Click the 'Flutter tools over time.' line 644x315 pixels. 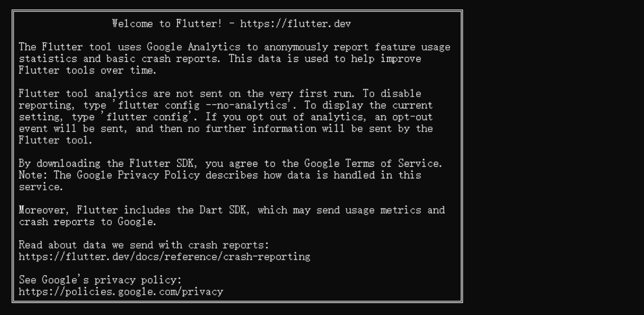(87, 70)
